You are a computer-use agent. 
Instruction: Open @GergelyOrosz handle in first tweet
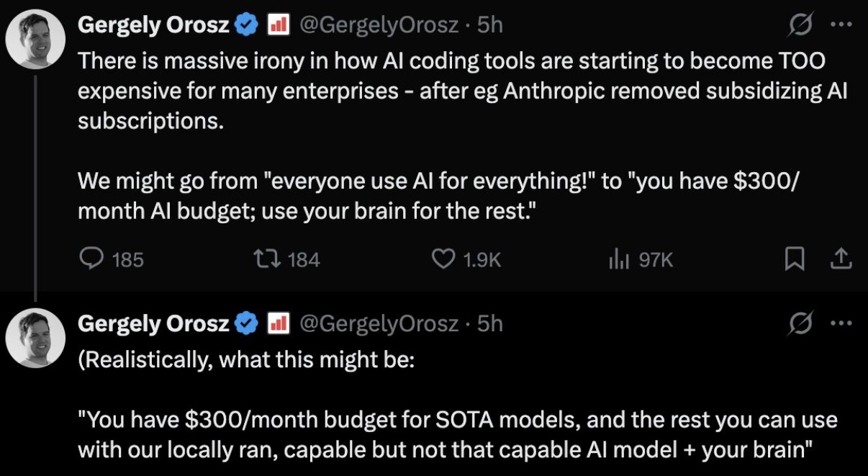379,26
